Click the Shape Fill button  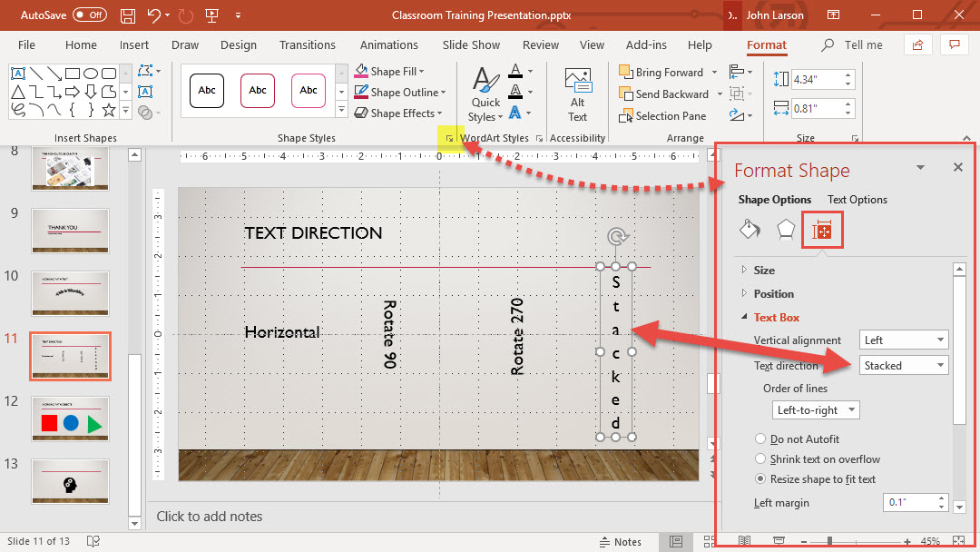click(x=390, y=72)
